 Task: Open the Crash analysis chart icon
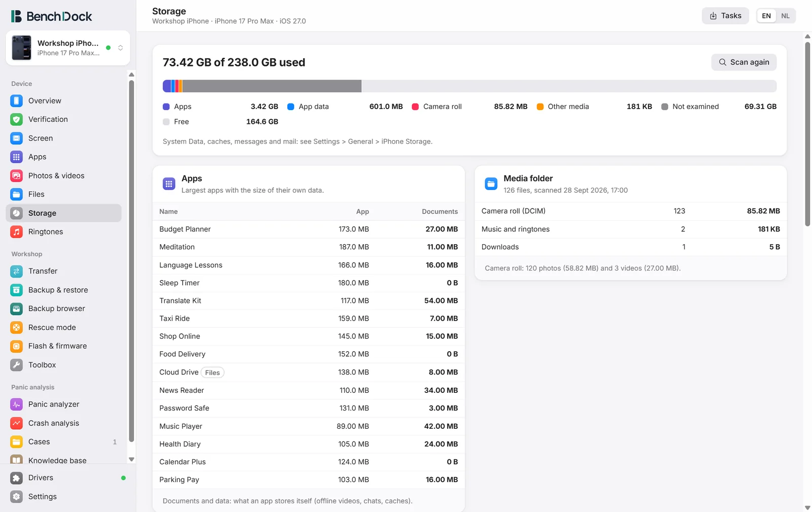[x=16, y=423]
